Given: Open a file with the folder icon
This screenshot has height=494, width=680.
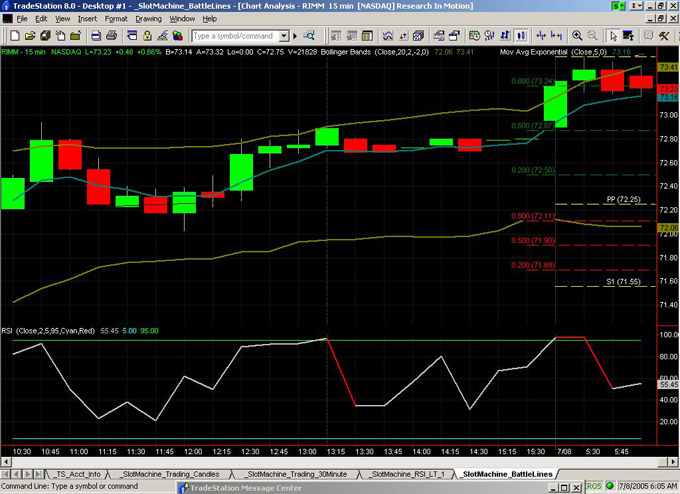Looking at the screenshot, I should click(x=29, y=36).
